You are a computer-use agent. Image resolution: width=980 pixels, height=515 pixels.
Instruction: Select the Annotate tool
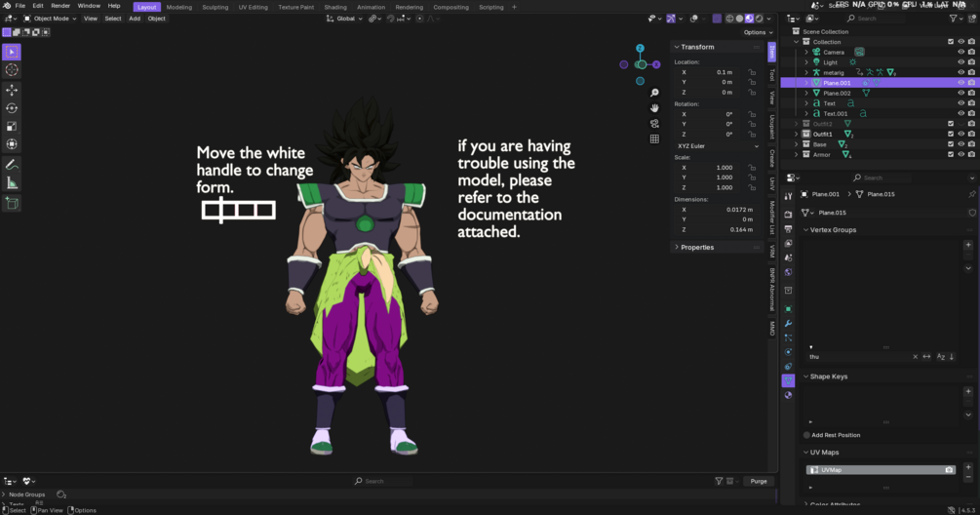pos(12,165)
